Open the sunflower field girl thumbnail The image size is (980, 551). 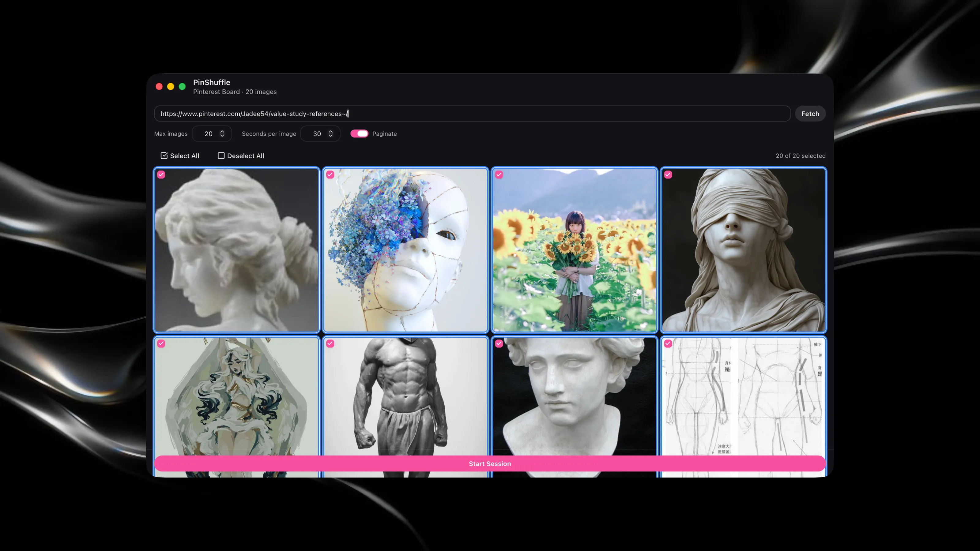point(575,250)
